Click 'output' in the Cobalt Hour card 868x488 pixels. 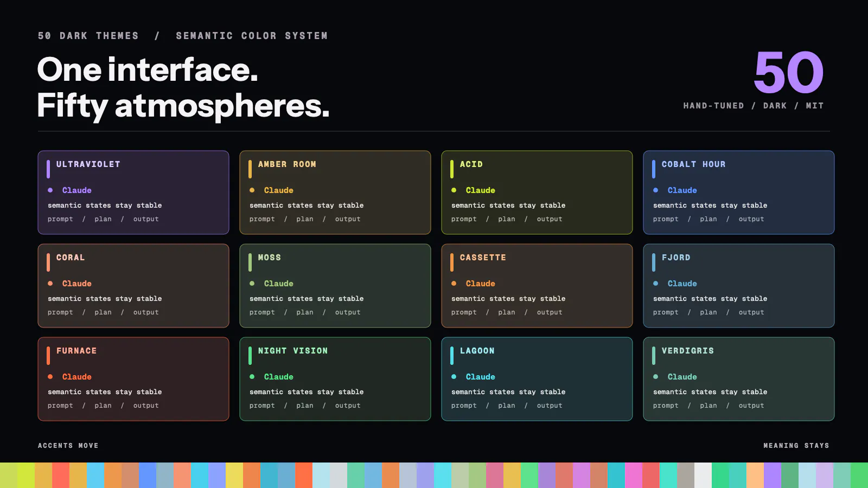751,219
